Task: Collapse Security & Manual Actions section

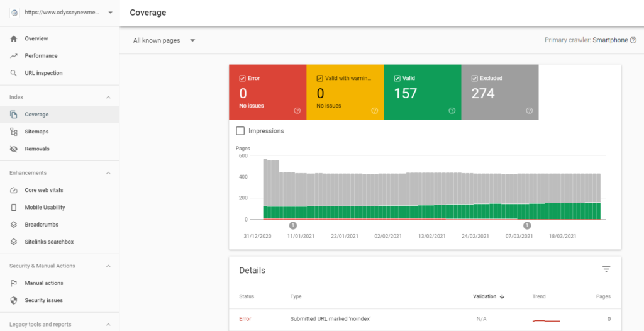Action: [x=108, y=266]
